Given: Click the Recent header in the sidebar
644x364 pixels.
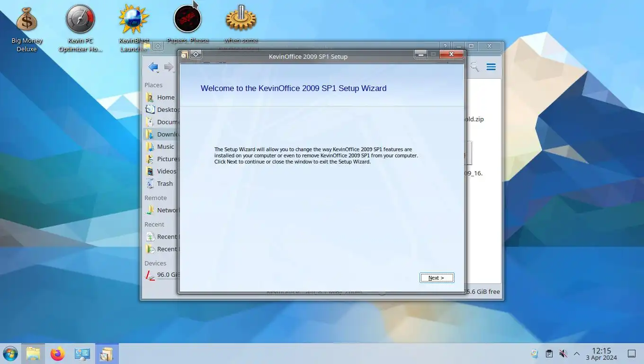Looking at the screenshot, I should (x=154, y=224).
